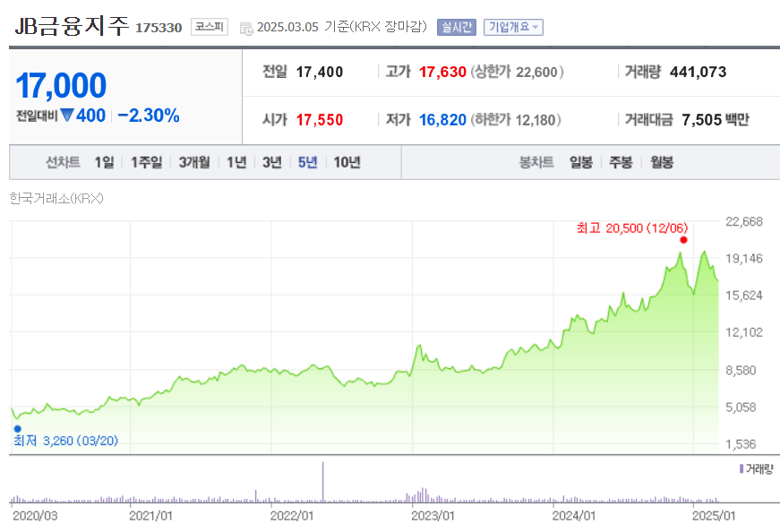Click the 시가 value 17,550

point(320,120)
